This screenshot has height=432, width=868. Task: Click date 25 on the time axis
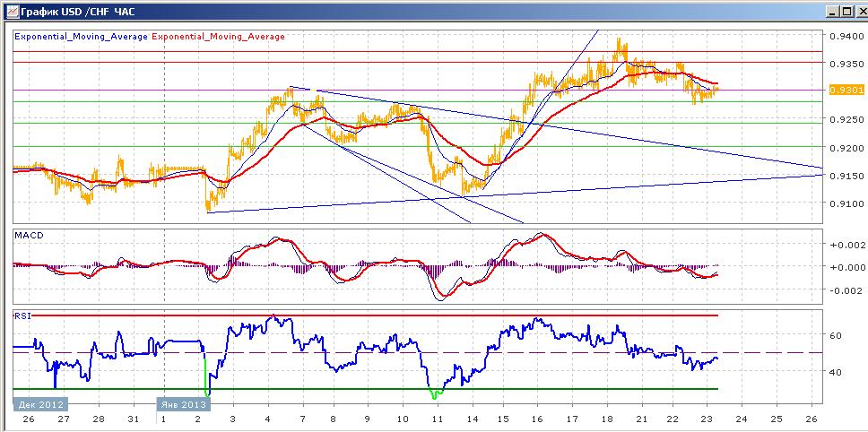coord(776,419)
